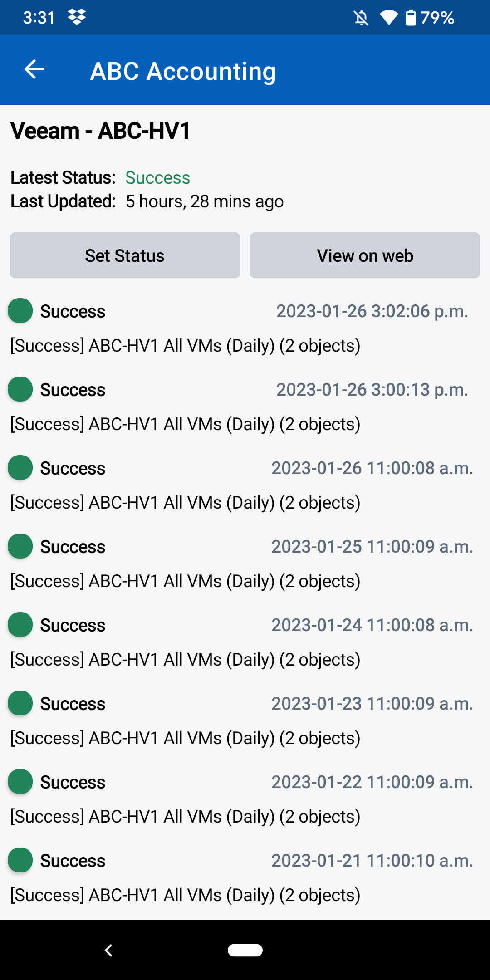Tap the back arrow in the header

34,69
